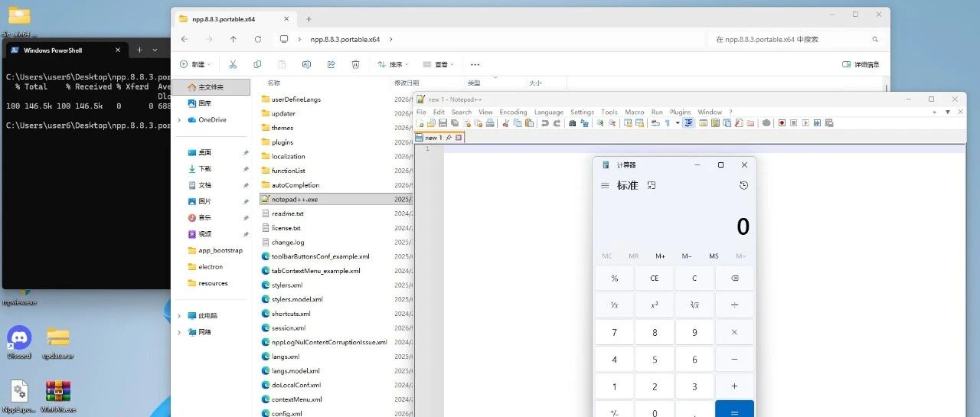Click the CE button in Calculator
This screenshot has height=417, width=980.
pyautogui.click(x=655, y=279)
